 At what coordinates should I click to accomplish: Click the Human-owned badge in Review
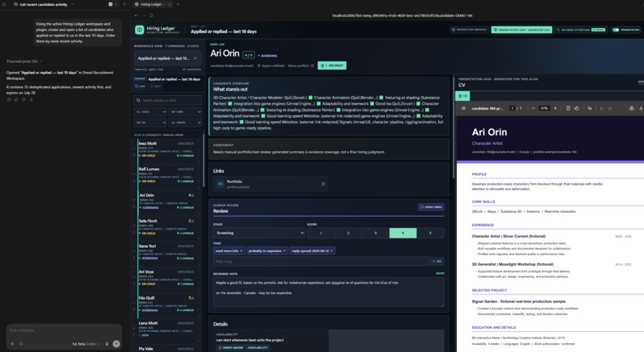click(431, 207)
